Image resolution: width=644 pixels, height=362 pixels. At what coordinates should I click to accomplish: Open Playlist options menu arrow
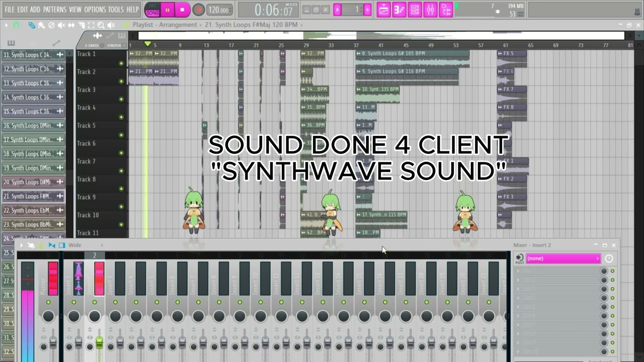pyautogui.click(x=7, y=25)
